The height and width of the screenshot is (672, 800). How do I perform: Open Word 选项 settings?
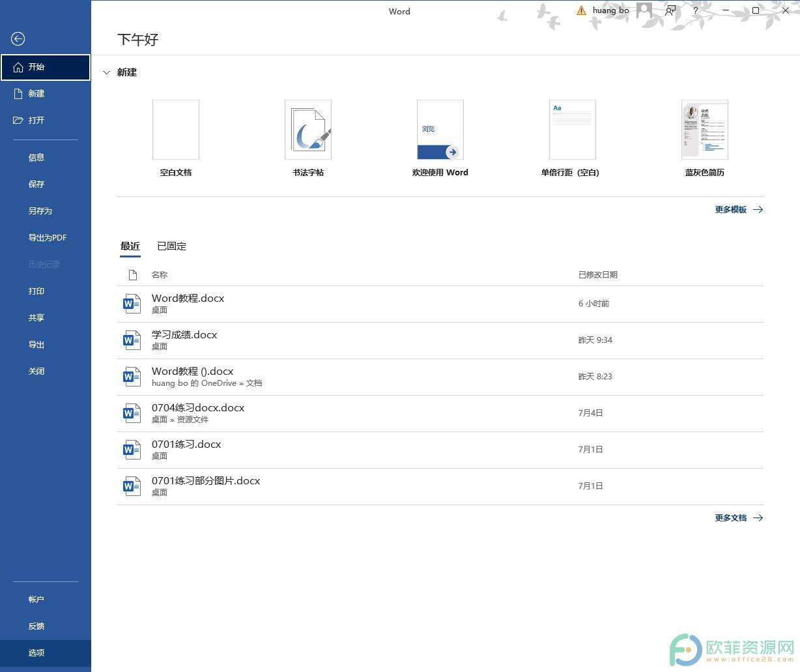pos(46,653)
